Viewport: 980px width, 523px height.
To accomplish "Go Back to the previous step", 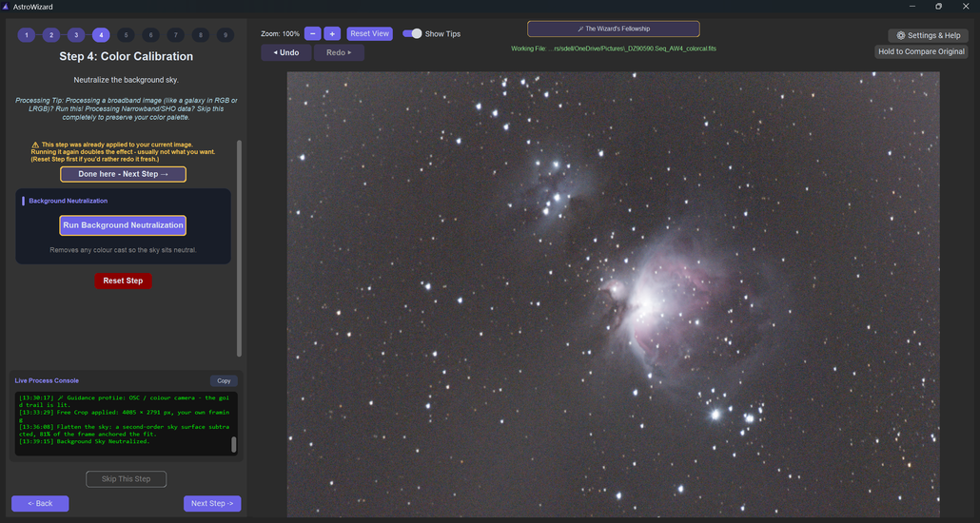I will click(x=40, y=504).
